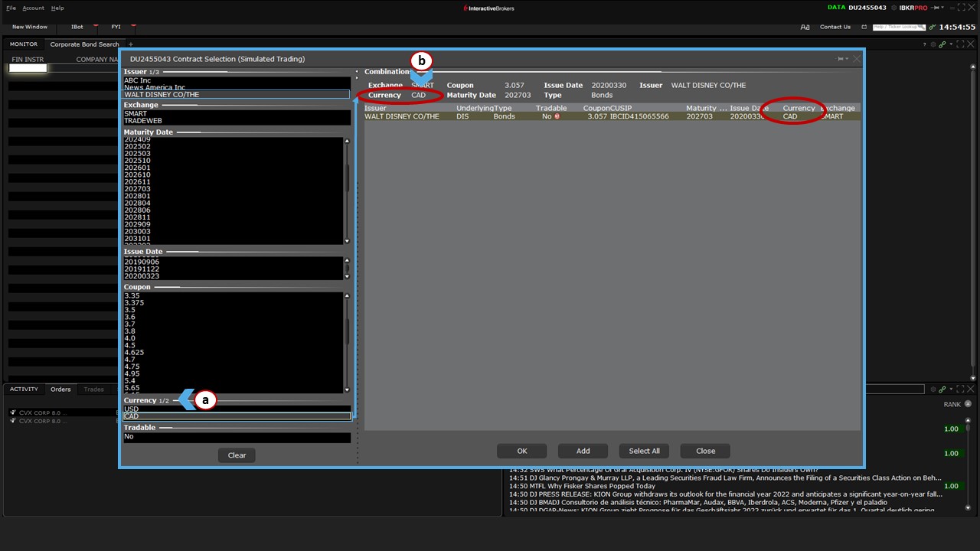This screenshot has height=551, width=980.
Task: Select ABC Inc in the Issuer list
Action: coord(137,80)
